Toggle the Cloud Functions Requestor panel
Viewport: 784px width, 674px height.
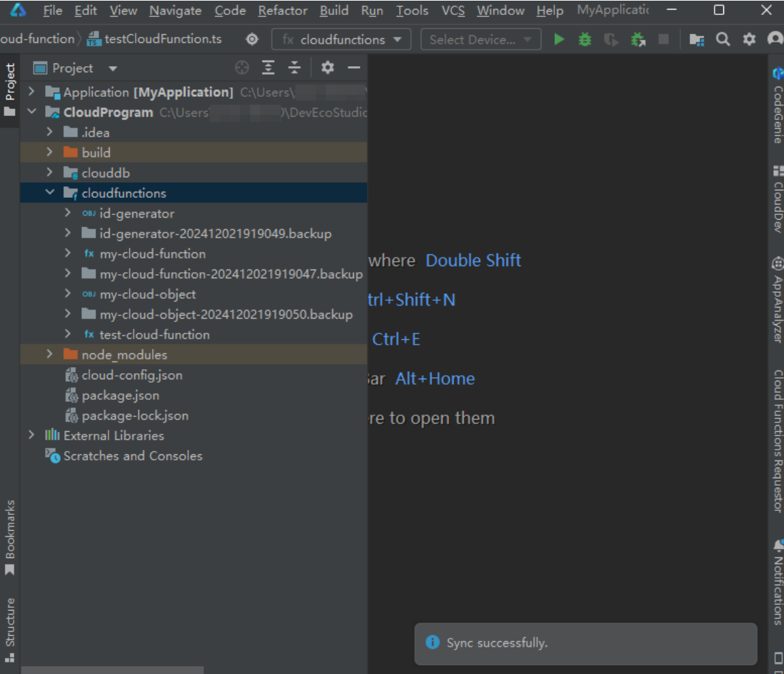pyautogui.click(x=777, y=440)
